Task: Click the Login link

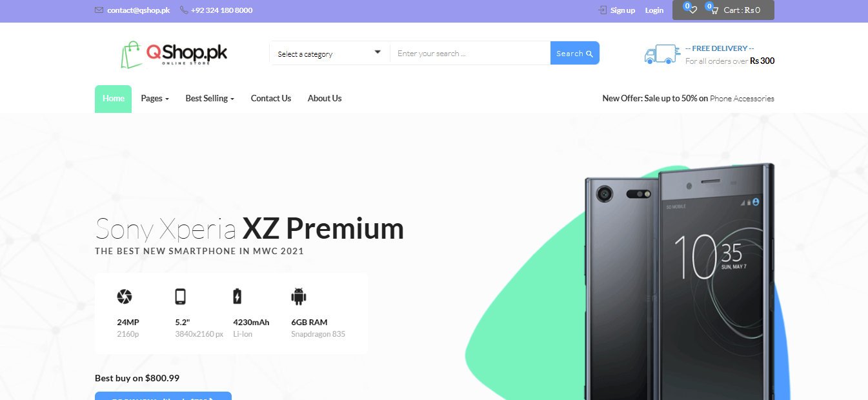Action: click(654, 10)
